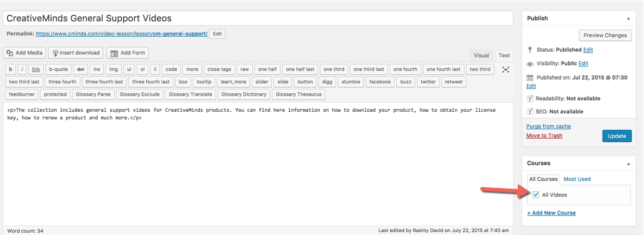644x235 pixels.
Task: Click the post title input field
Action: pyautogui.click(x=258, y=19)
